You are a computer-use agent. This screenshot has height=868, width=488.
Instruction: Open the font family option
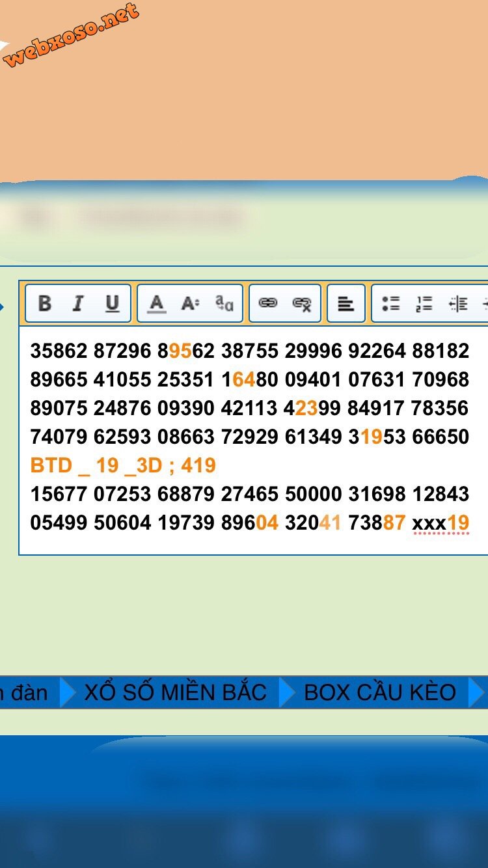click(224, 303)
